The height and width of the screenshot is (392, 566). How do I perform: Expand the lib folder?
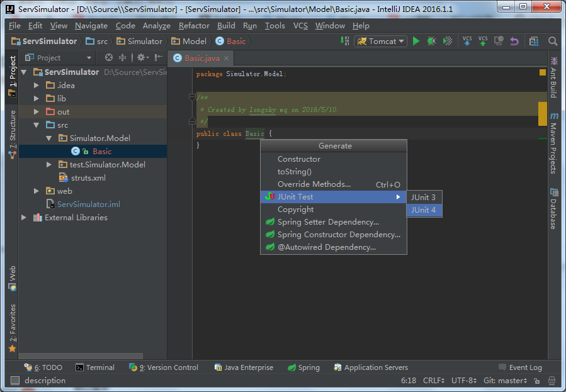tap(36, 98)
